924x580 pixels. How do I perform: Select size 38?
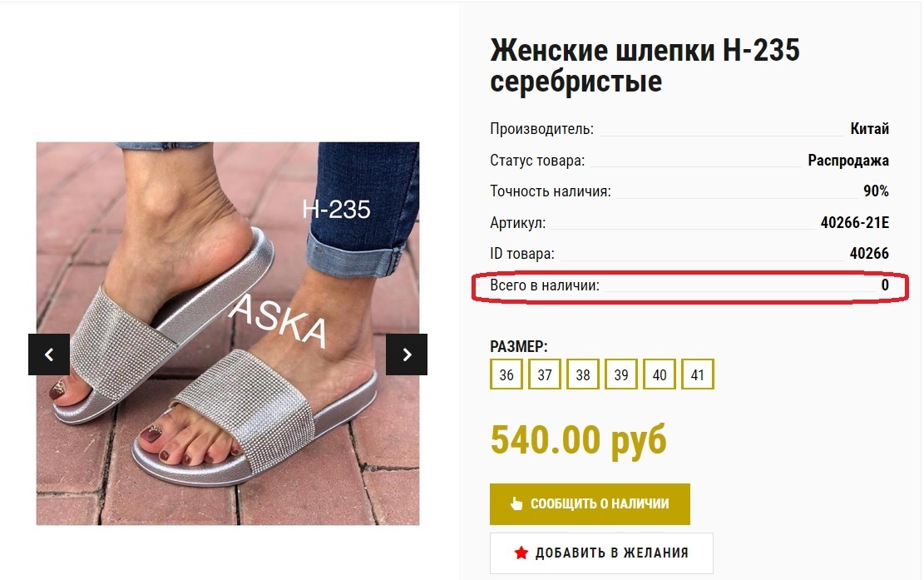click(583, 374)
